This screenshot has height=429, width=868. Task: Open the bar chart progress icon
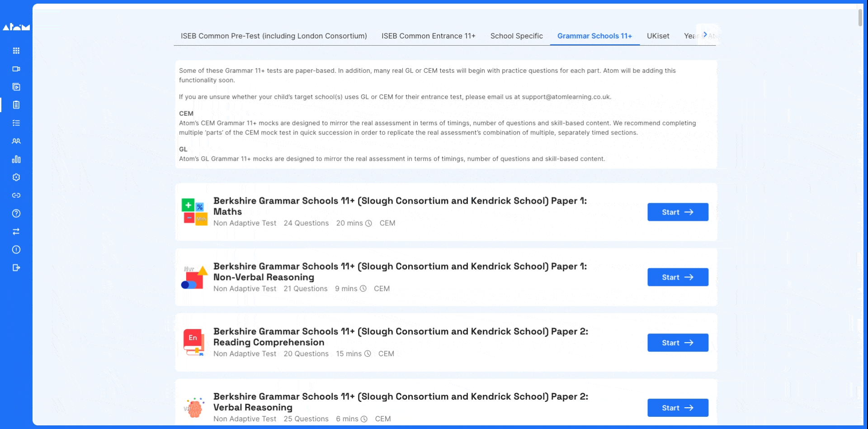[x=16, y=159]
